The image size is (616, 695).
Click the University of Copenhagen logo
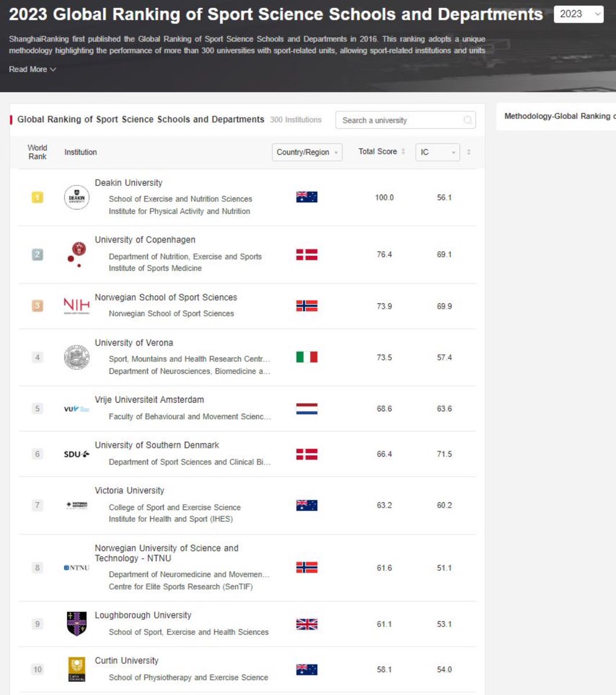tap(76, 254)
